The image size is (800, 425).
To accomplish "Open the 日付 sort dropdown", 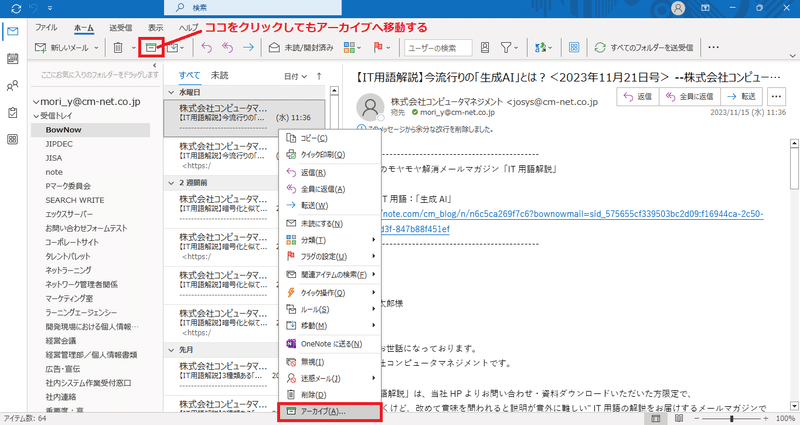I will 295,77.
